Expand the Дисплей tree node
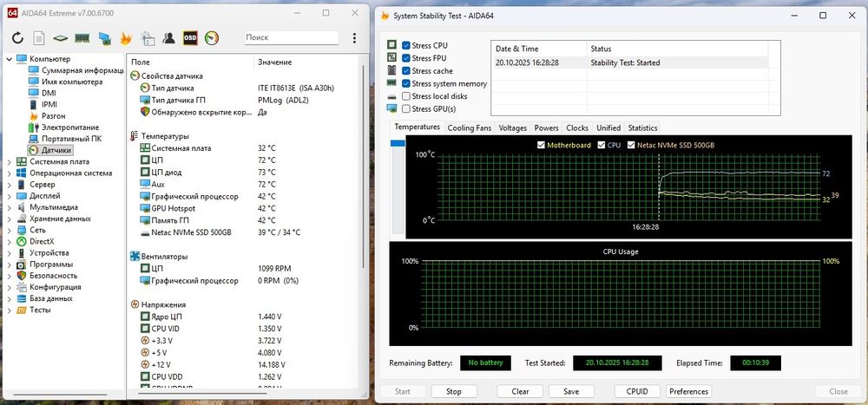This screenshot has width=868, height=405. tap(9, 196)
